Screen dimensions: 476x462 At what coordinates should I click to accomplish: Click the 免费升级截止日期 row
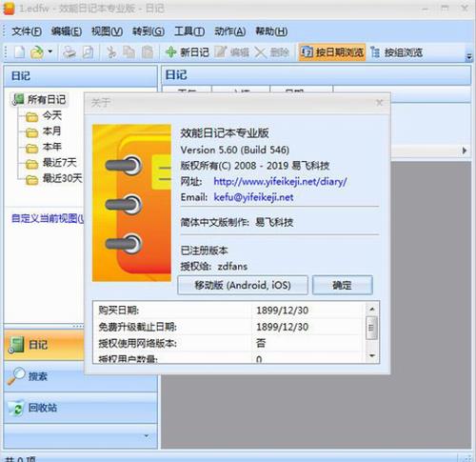[x=229, y=327]
